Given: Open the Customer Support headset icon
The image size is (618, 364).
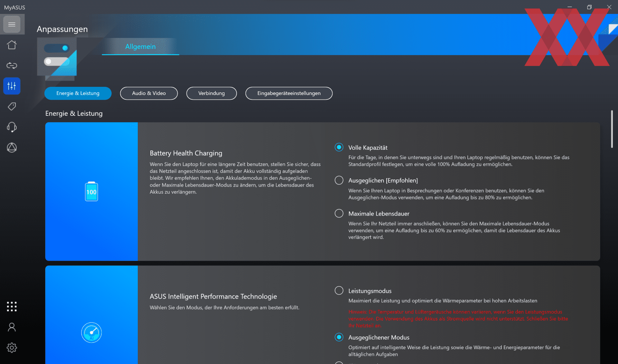Looking at the screenshot, I should pos(12,127).
